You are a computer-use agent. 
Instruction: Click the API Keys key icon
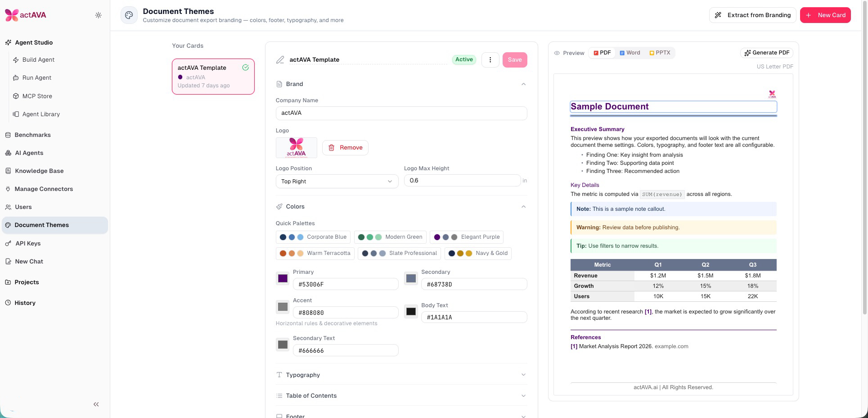point(8,244)
